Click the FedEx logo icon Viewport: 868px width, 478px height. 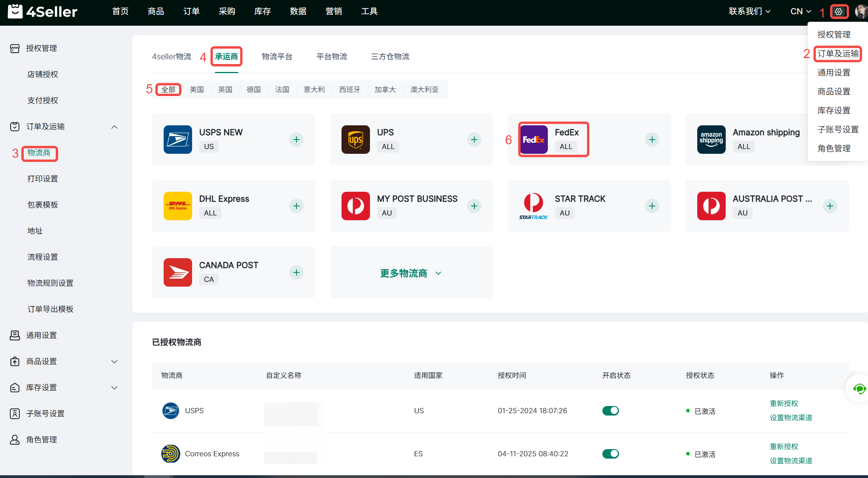pyautogui.click(x=534, y=140)
